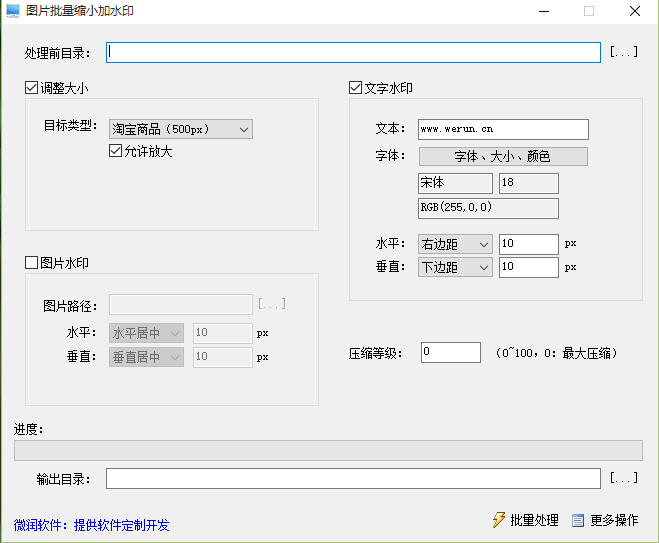659x543 pixels.
Task: Click the 进度 progress bar
Action: pos(328,451)
